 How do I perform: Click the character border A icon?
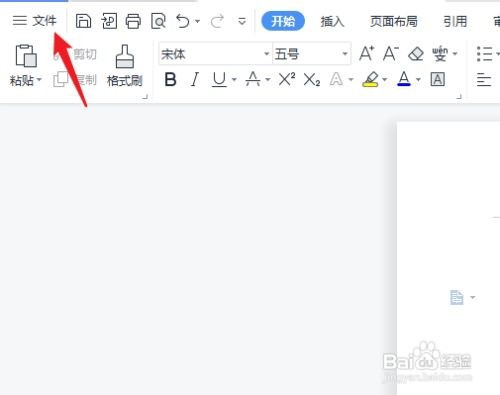pyautogui.click(x=438, y=80)
